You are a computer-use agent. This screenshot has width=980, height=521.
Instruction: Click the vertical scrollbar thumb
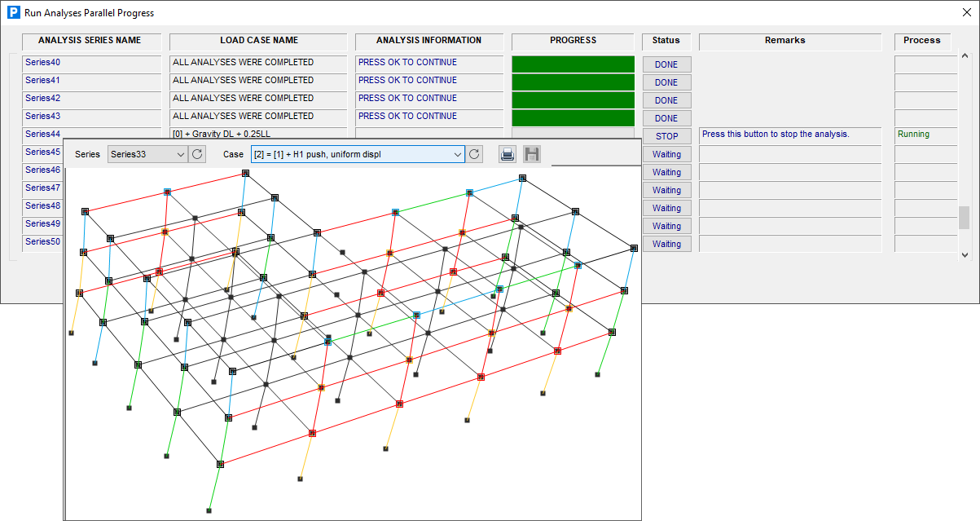(x=965, y=218)
